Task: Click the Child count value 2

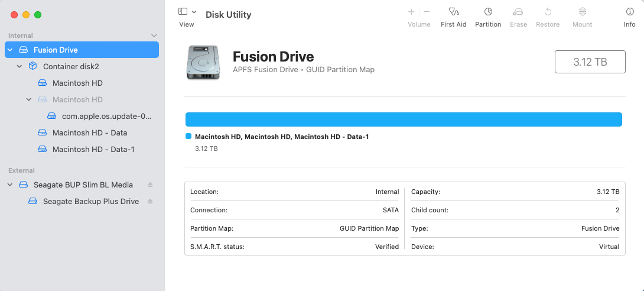Action: (x=617, y=210)
